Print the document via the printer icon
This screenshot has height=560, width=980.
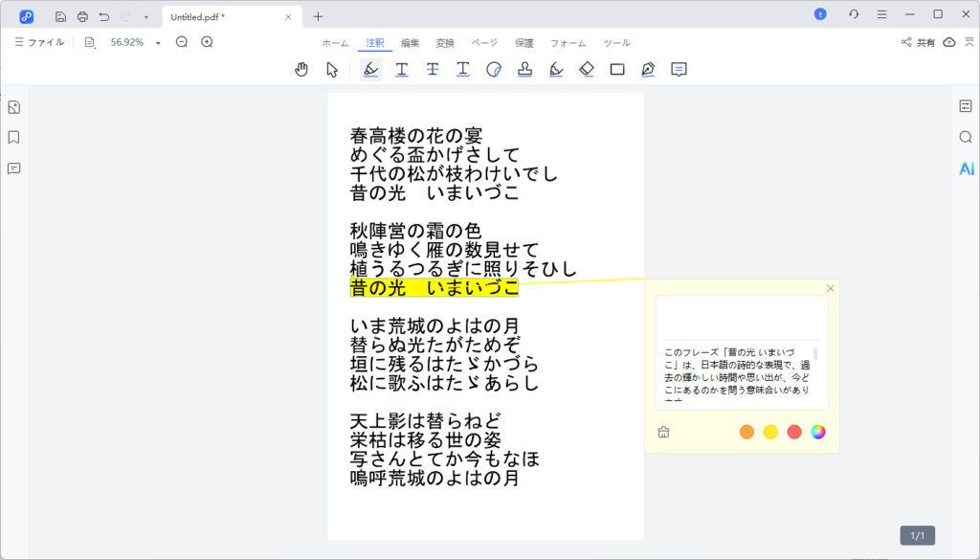(x=82, y=16)
